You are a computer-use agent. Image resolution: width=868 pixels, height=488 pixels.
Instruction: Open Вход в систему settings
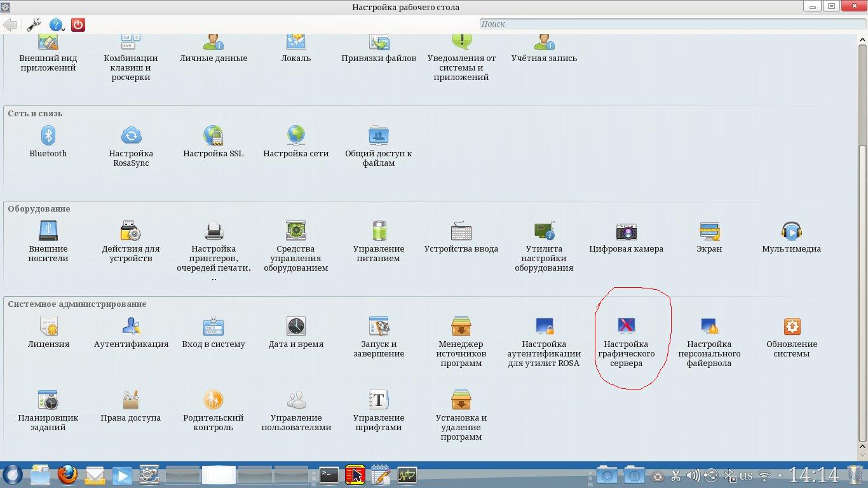(x=214, y=332)
